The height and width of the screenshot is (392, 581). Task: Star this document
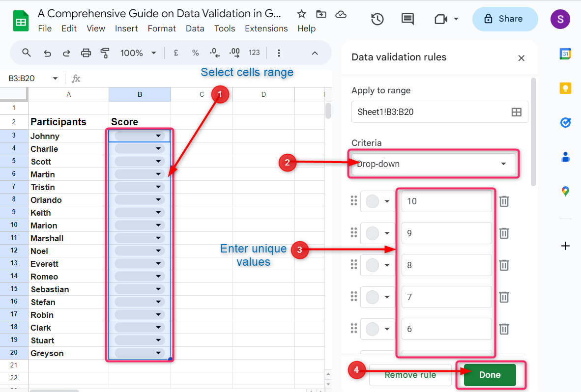[x=302, y=14]
